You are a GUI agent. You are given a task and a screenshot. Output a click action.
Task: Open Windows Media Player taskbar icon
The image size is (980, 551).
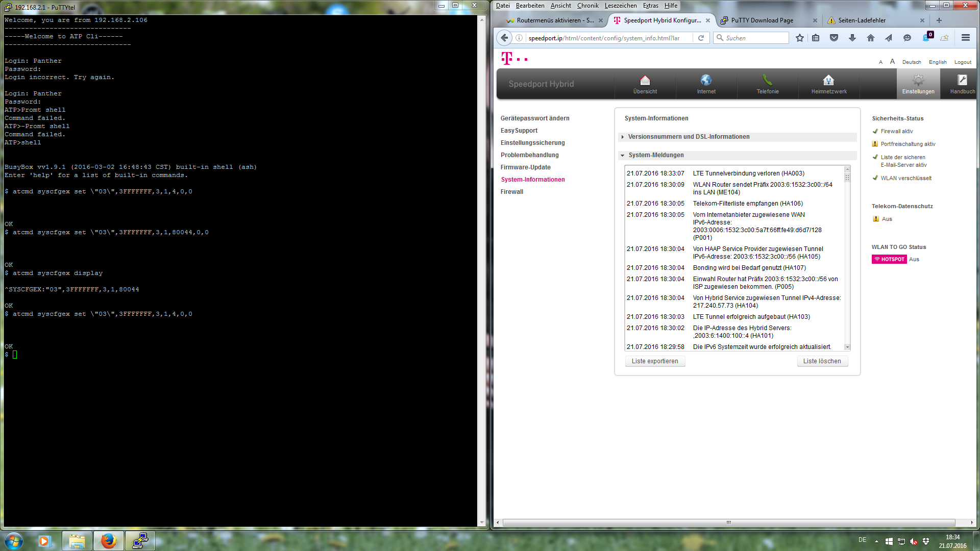click(x=44, y=541)
